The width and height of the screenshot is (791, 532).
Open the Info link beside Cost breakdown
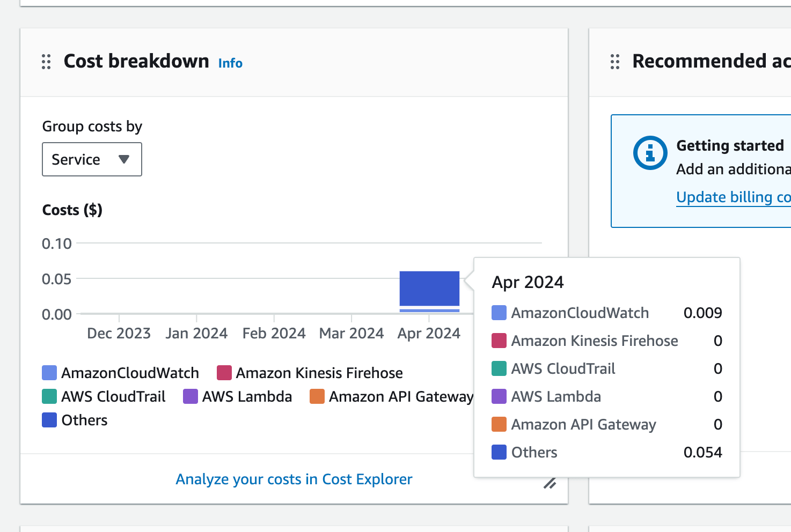(230, 63)
